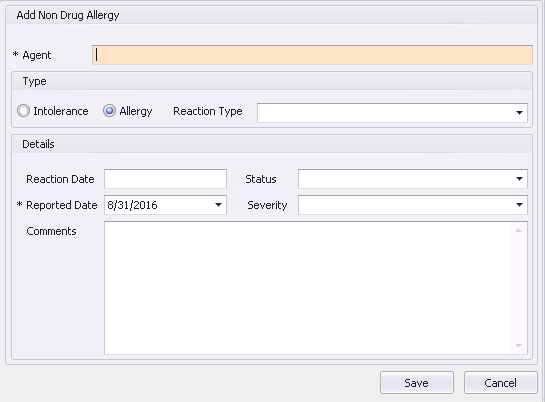The image size is (545, 402).
Task: Select the Allergy radio button
Action: pyautogui.click(x=109, y=111)
